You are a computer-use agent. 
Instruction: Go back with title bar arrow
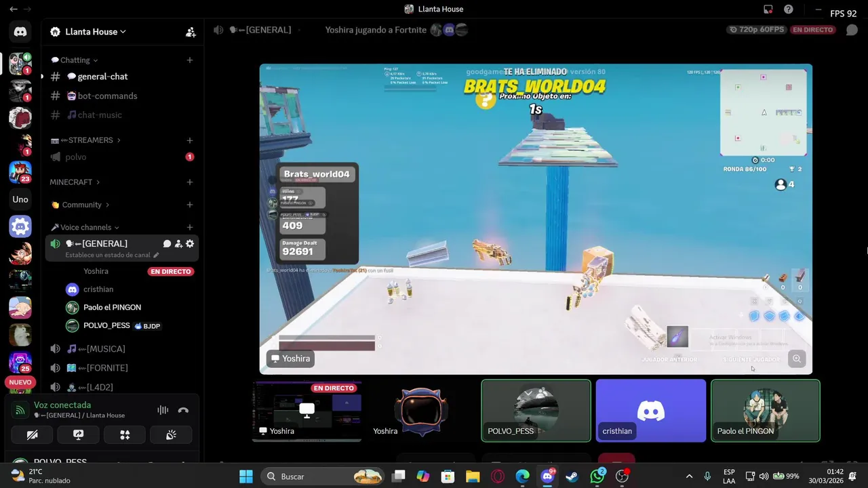coord(13,9)
